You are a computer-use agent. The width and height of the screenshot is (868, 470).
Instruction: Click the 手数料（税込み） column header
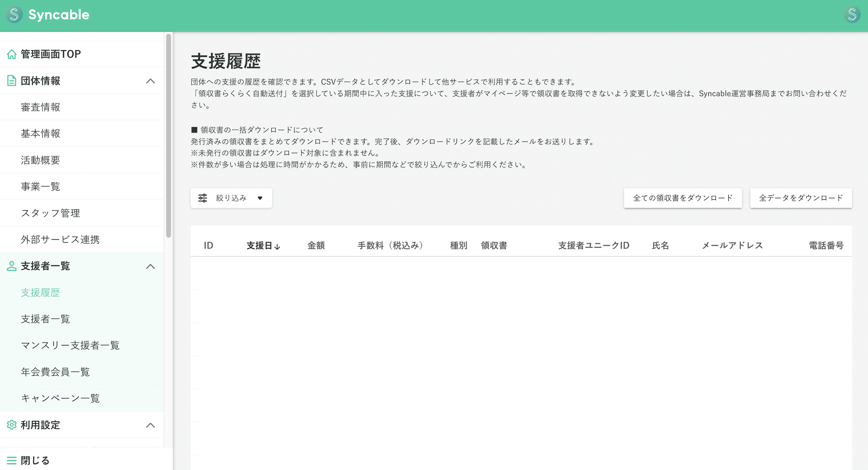tap(391, 246)
